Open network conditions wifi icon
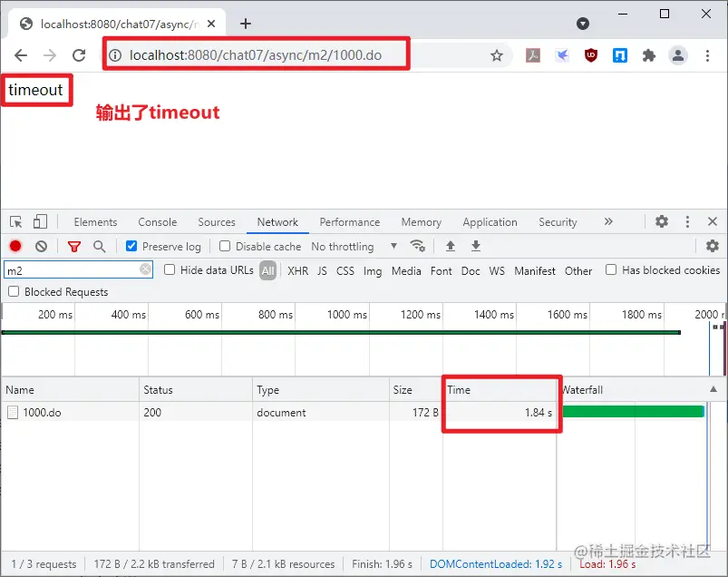Viewport: 728px width, 577px height. 417,245
